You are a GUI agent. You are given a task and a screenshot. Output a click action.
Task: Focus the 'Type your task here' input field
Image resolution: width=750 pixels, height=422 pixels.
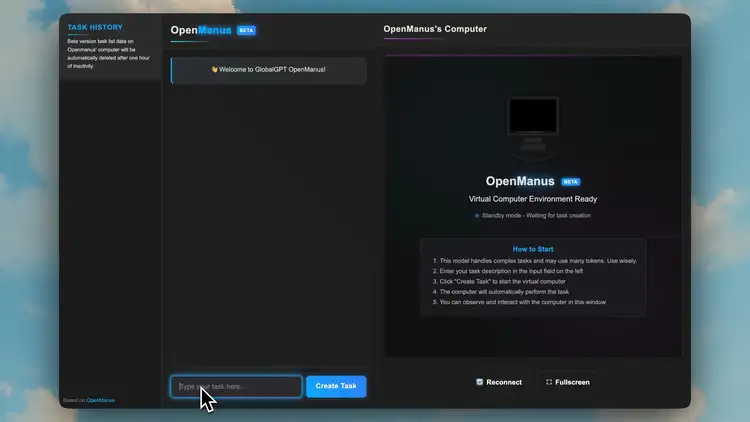[x=236, y=387]
